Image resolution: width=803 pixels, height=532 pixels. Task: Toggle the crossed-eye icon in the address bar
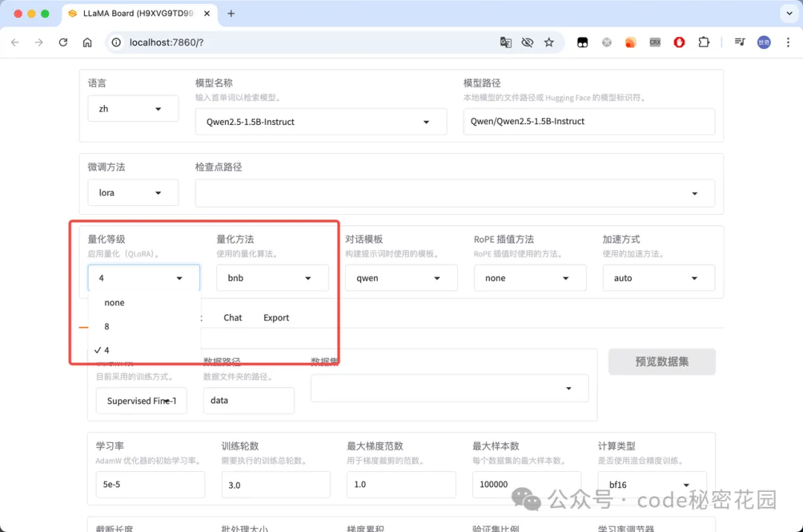coord(528,42)
